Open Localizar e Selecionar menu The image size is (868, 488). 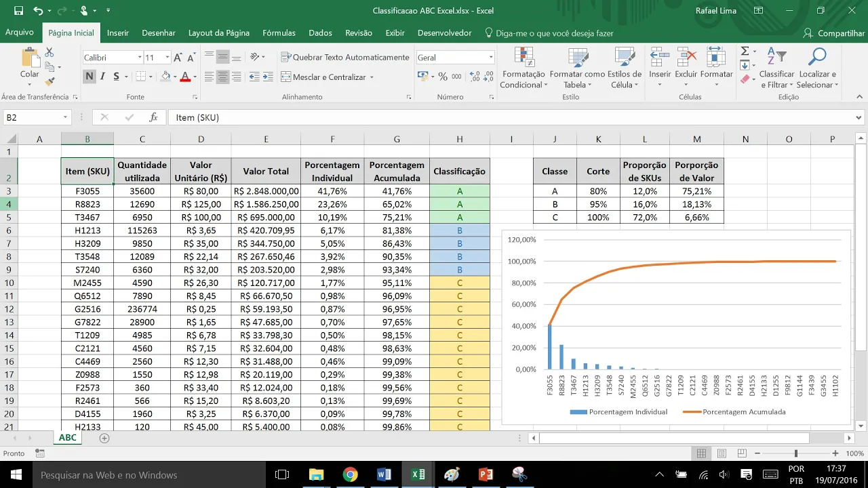[x=817, y=68]
